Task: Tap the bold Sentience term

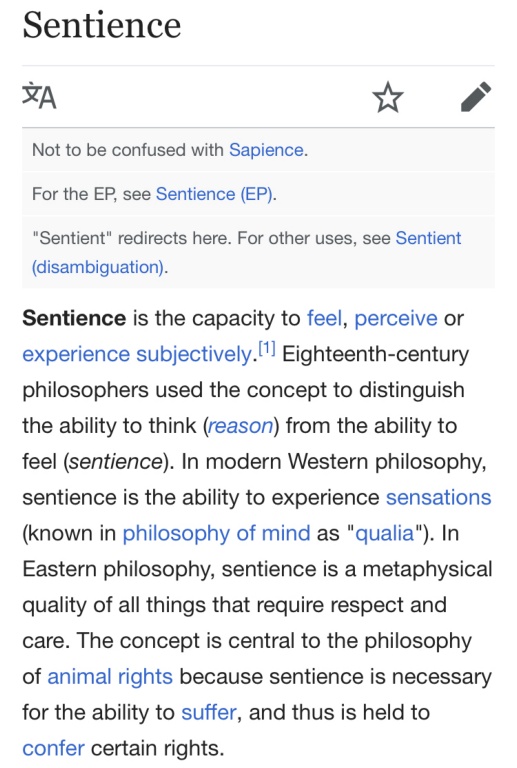Action: pos(74,318)
